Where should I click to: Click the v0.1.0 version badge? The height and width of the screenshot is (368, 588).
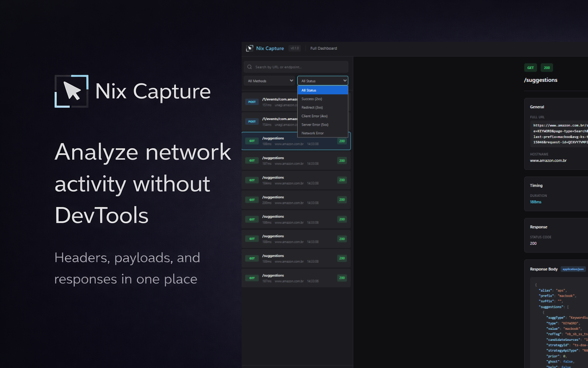[x=294, y=48]
